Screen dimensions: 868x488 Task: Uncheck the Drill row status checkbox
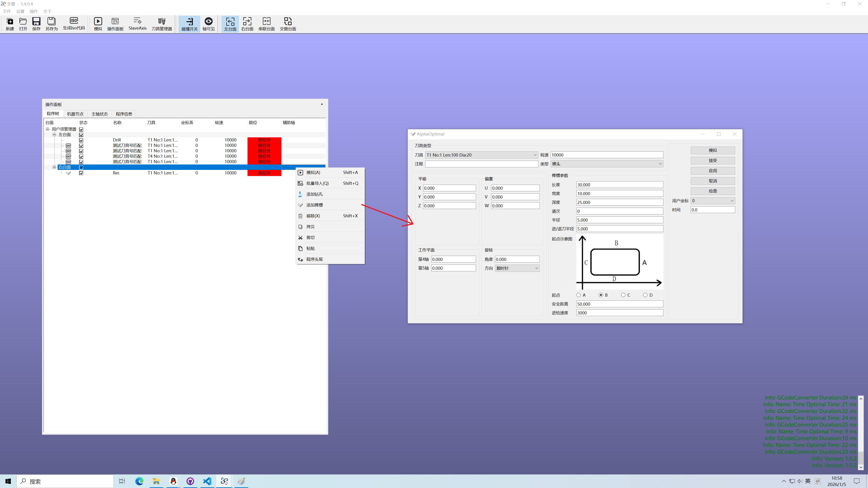click(81, 140)
